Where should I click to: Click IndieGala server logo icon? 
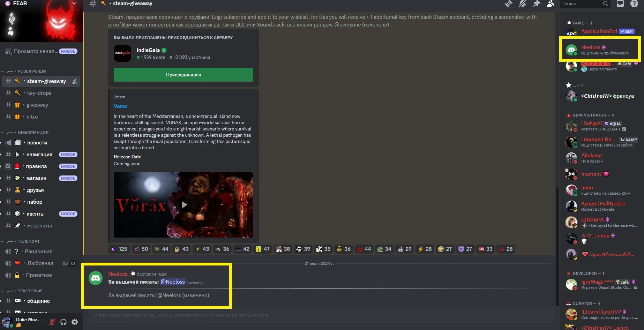click(122, 53)
